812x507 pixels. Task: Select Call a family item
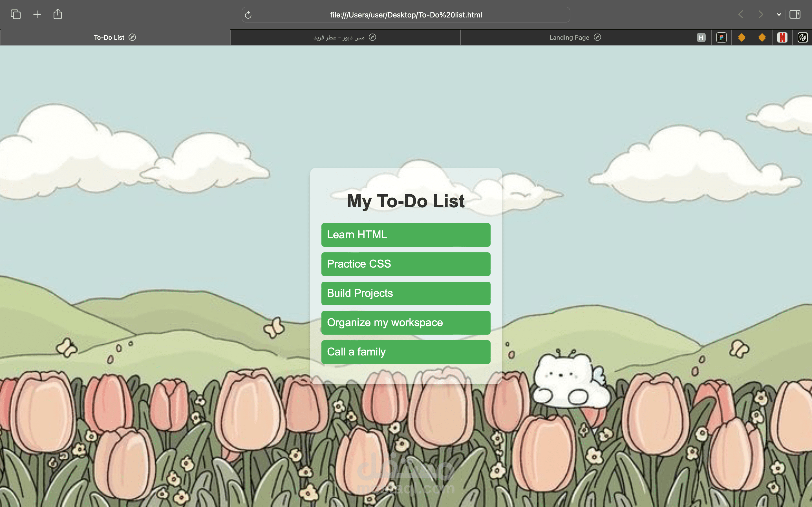pos(406,352)
